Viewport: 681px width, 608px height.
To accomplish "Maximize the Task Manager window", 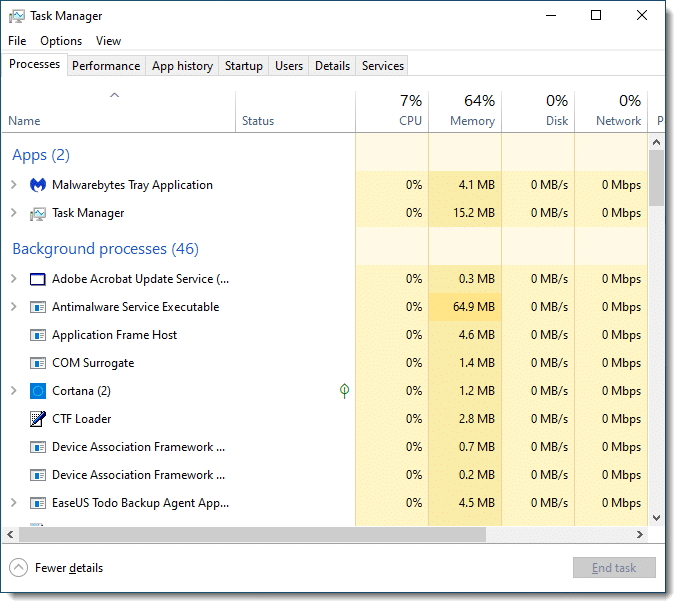I will pos(598,16).
